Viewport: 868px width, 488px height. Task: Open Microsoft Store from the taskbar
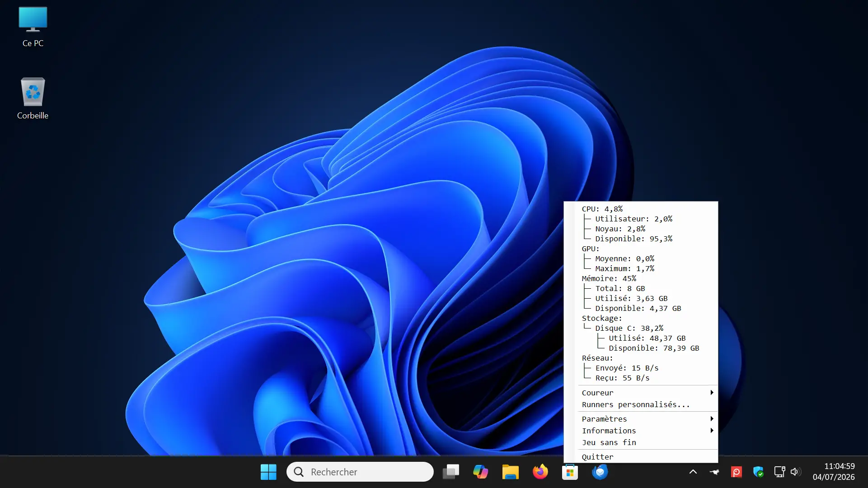click(x=570, y=472)
